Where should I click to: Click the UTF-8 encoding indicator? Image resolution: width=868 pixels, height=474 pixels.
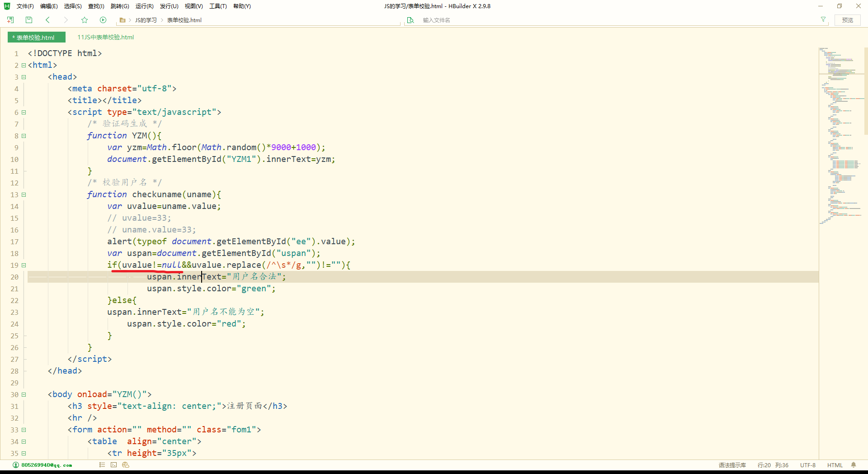pyautogui.click(x=807, y=465)
